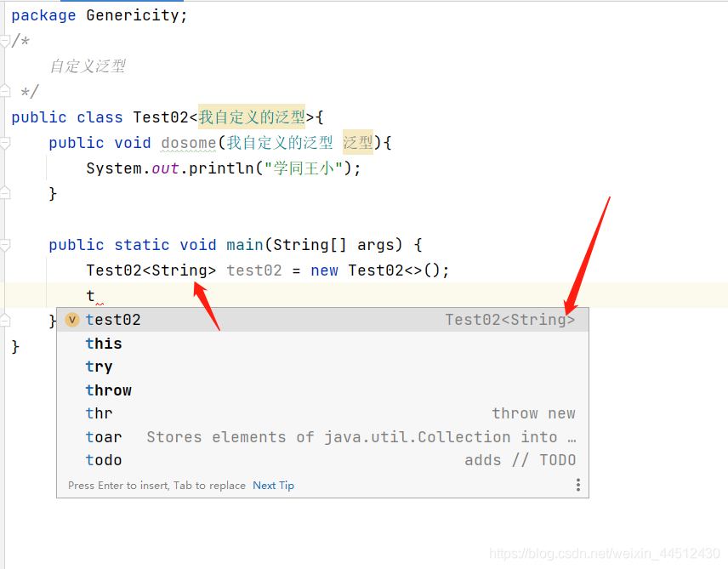Screen dimensions: 728x569
Task: Select the test02 completion suggestion
Action: coord(322,320)
